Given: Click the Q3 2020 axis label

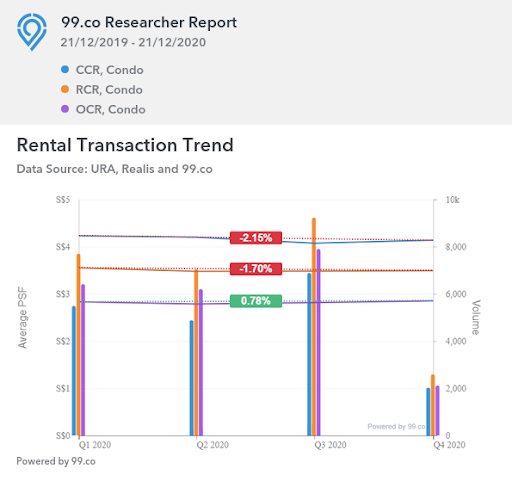Looking at the screenshot, I should [x=330, y=445].
